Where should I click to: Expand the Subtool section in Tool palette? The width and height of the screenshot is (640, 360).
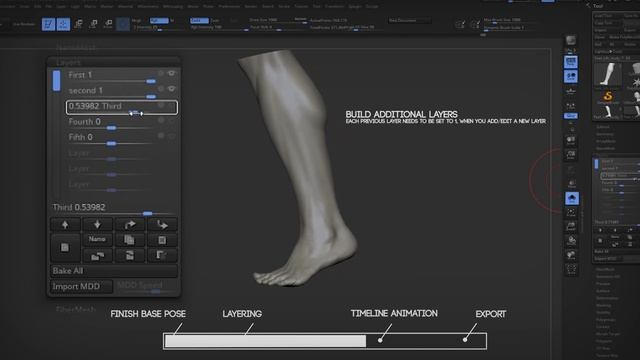[x=603, y=127]
